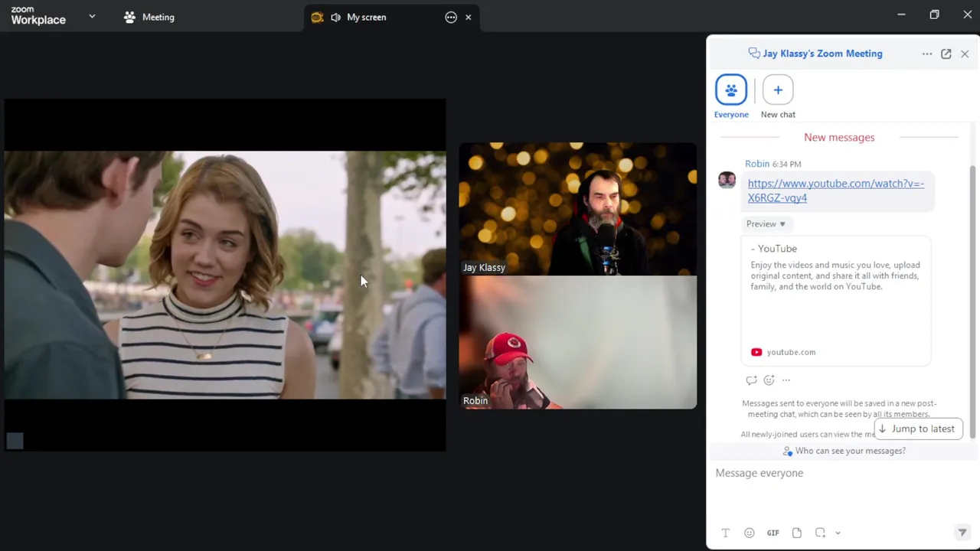Image resolution: width=980 pixels, height=551 pixels.
Task: Start a New chat
Action: (x=778, y=96)
